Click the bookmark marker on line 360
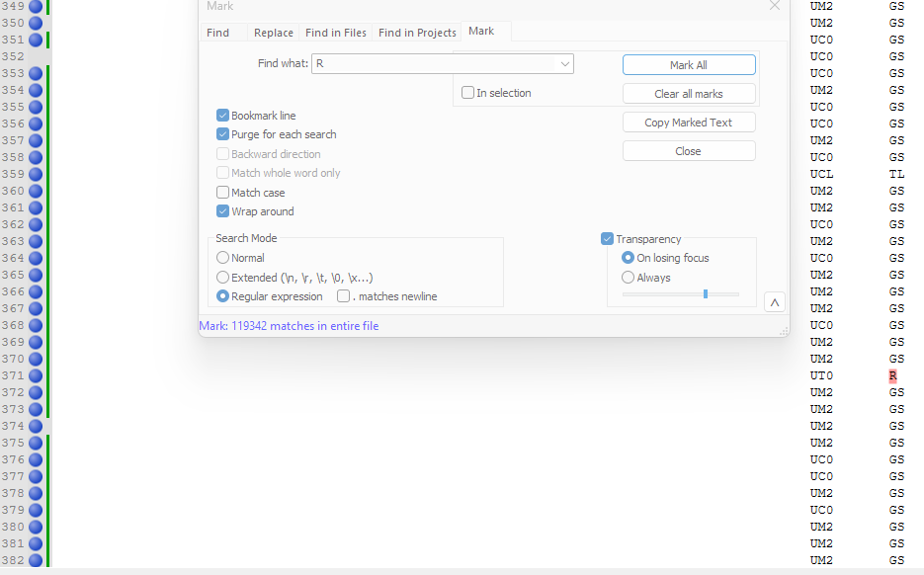 point(35,191)
